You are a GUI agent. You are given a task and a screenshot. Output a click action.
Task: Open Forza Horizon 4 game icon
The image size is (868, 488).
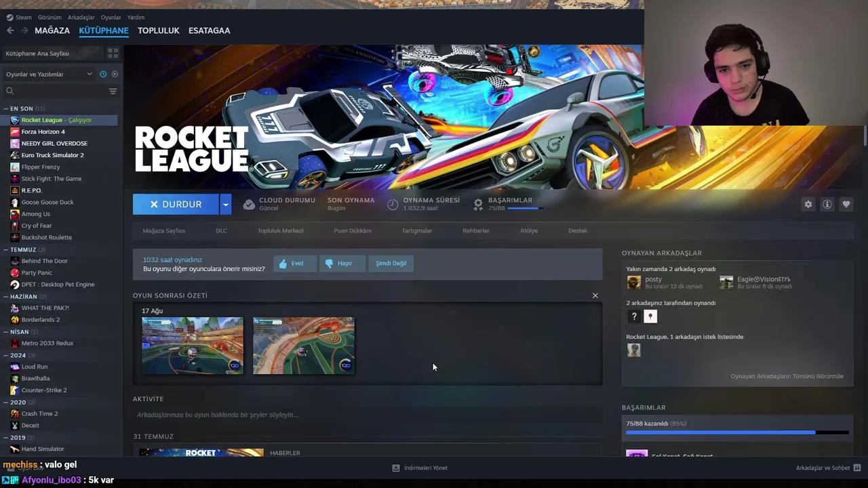coord(15,131)
